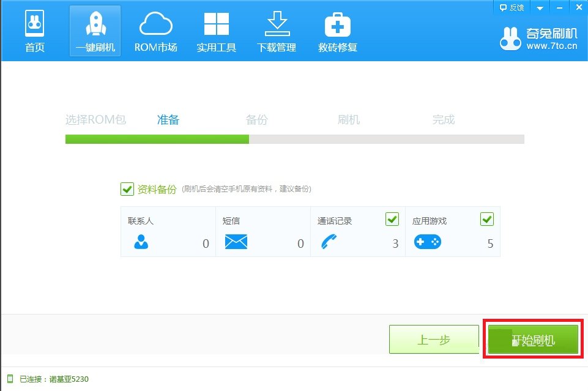Go back using the 上一步 button
588x391 pixels.
pyautogui.click(x=434, y=339)
